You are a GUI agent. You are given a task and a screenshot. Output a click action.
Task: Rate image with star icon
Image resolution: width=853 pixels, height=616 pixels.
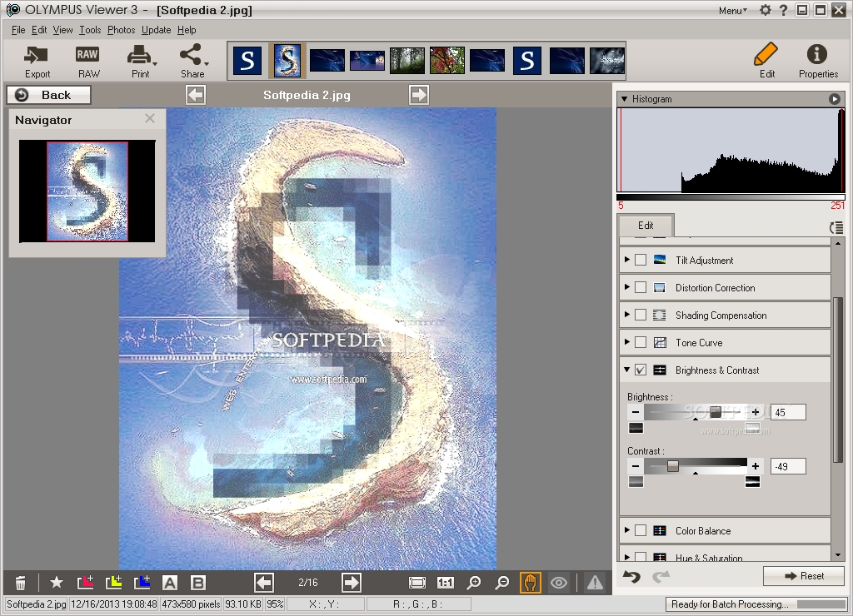(x=56, y=583)
